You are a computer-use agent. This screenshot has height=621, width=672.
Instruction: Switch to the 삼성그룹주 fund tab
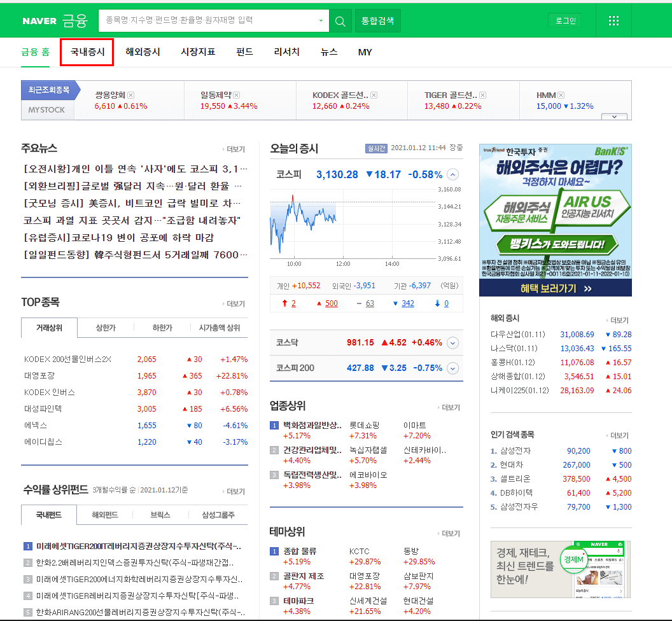tap(218, 515)
